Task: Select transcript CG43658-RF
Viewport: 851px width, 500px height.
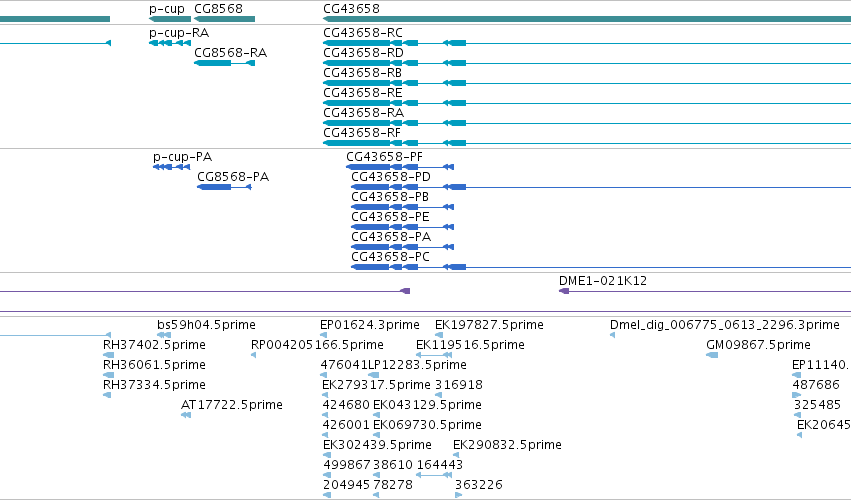Action: (361, 133)
